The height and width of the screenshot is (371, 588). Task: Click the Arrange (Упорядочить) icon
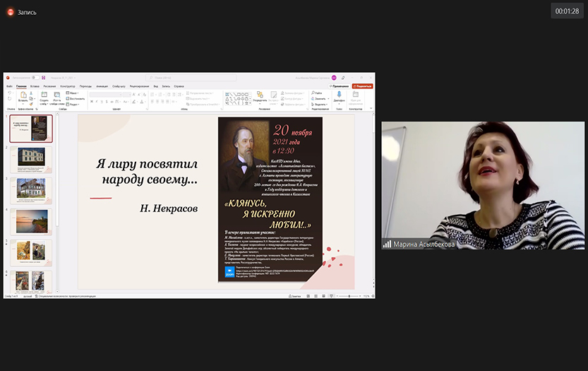pos(260,95)
